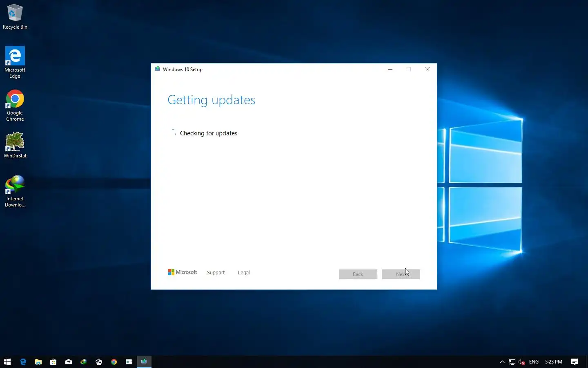Open the Support link in Setup
The height and width of the screenshot is (368, 588).
pos(216,273)
